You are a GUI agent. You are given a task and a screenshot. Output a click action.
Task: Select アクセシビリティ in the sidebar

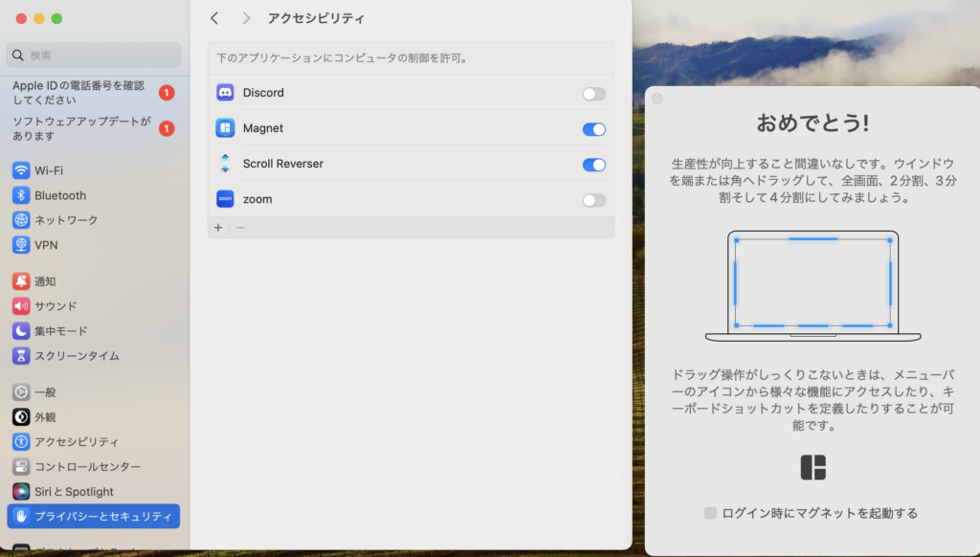[x=77, y=442]
